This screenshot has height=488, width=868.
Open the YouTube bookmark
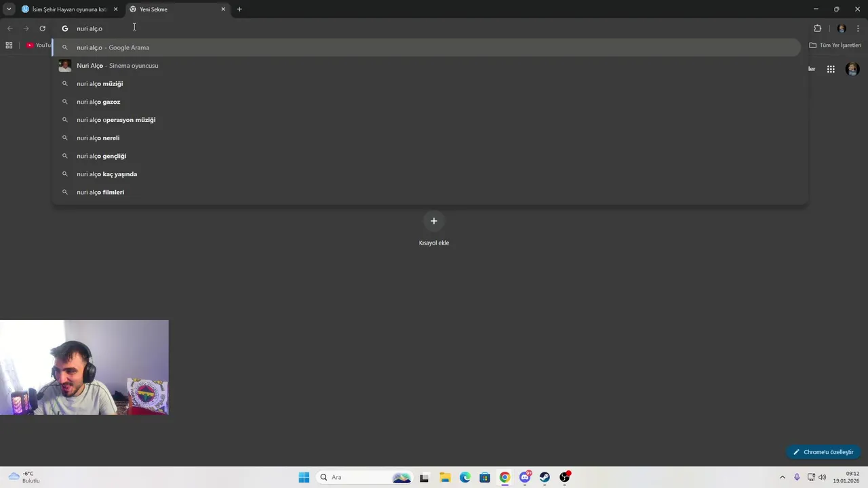click(39, 45)
